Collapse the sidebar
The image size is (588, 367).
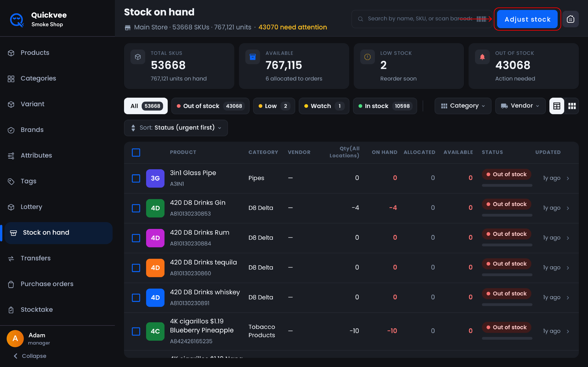[x=30, y=356]
